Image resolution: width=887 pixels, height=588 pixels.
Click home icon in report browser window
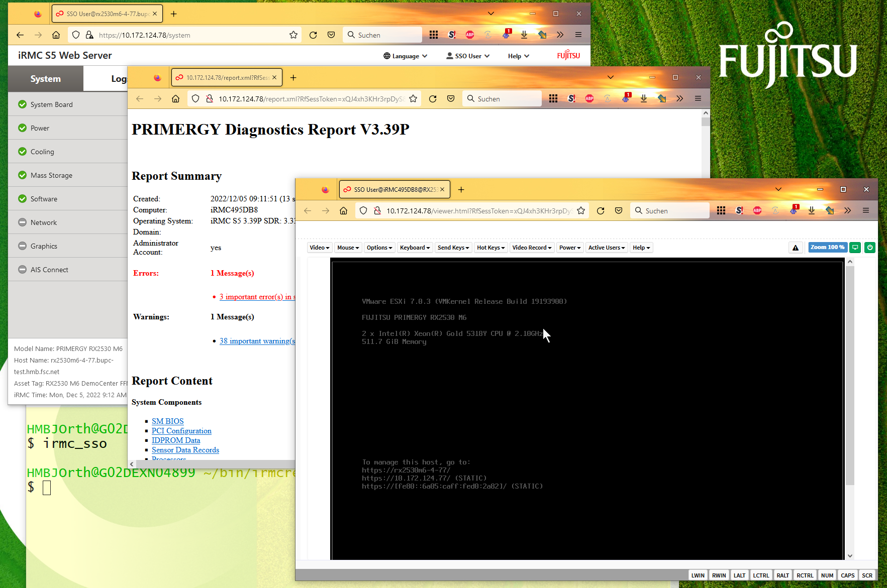pyautogui.click(x=176, y=99)
